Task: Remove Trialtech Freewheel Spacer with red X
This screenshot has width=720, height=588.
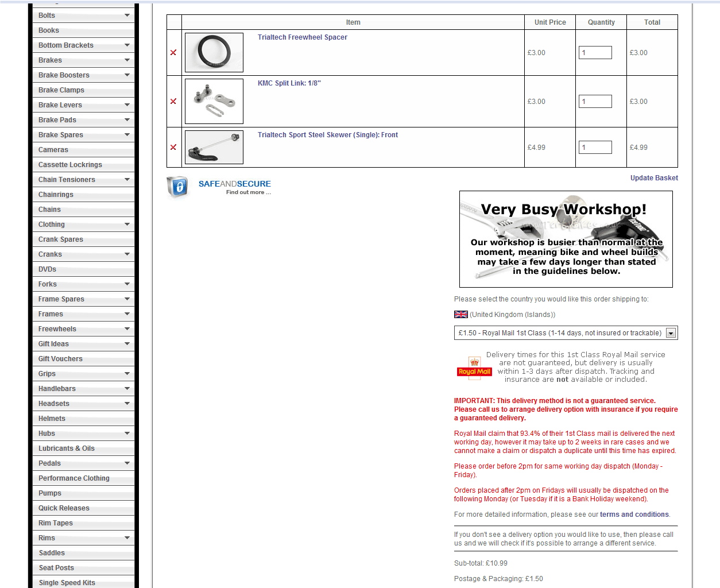Action: pyautogui.click(x=173, y=53)
